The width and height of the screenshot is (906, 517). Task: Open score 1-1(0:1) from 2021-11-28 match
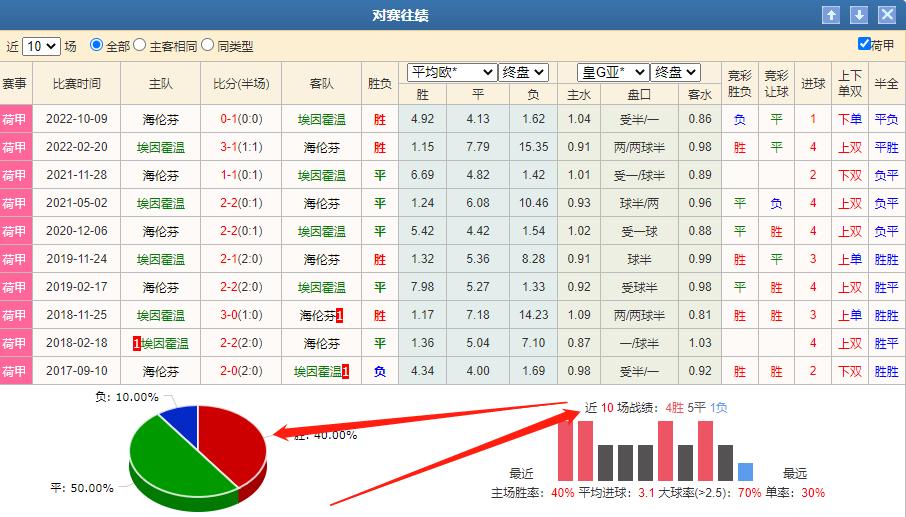tap(241, 175)
